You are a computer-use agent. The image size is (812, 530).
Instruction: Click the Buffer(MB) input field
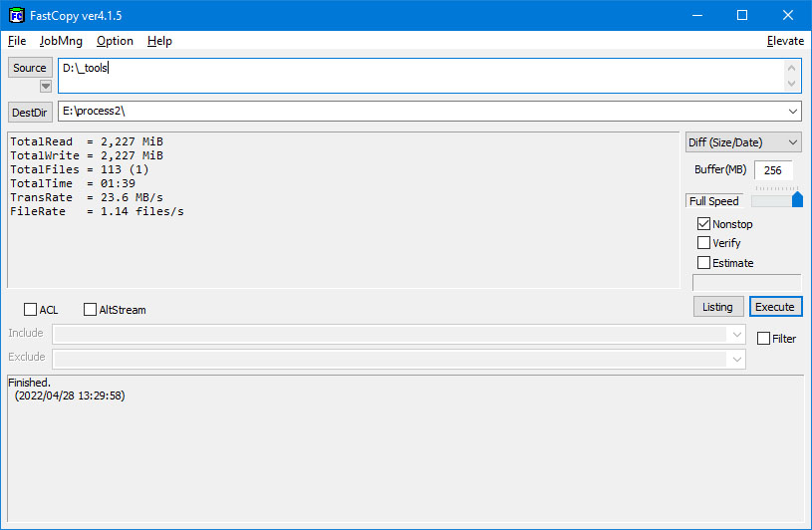(x=773, y=170)
